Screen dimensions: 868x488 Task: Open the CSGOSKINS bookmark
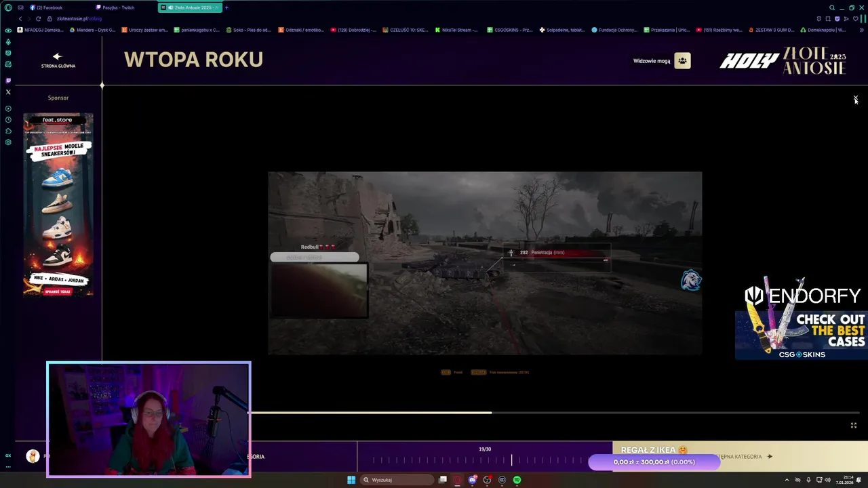509,30
